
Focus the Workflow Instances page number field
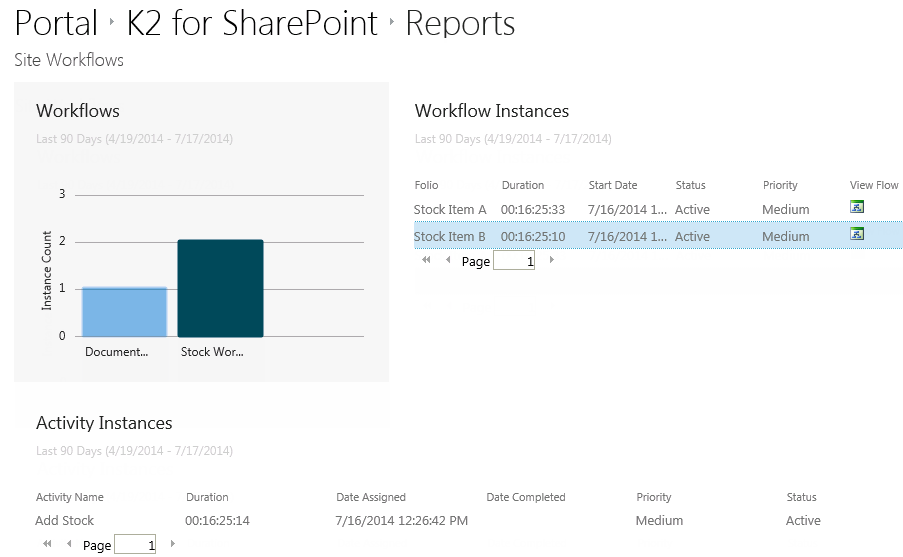coord(514,261)
